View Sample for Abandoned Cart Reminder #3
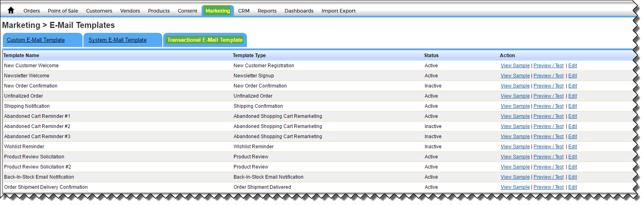 tap(515, 137)
